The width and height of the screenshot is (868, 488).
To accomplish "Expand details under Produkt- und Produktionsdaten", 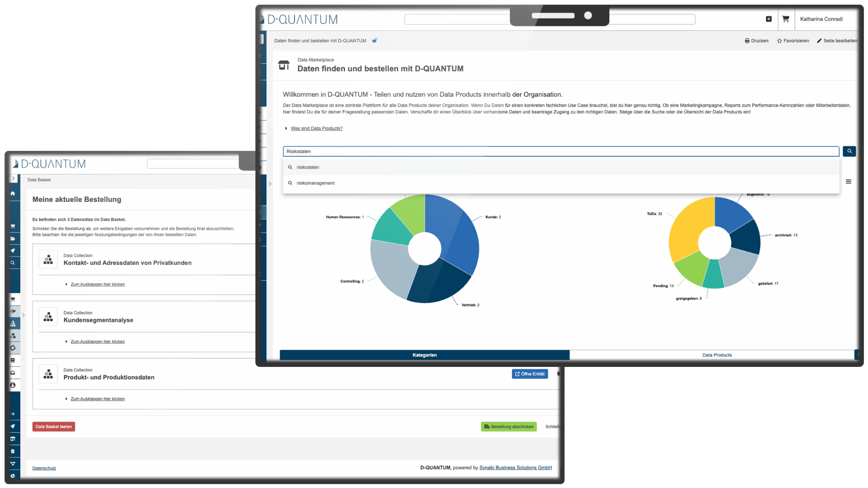I will [97, 399].
